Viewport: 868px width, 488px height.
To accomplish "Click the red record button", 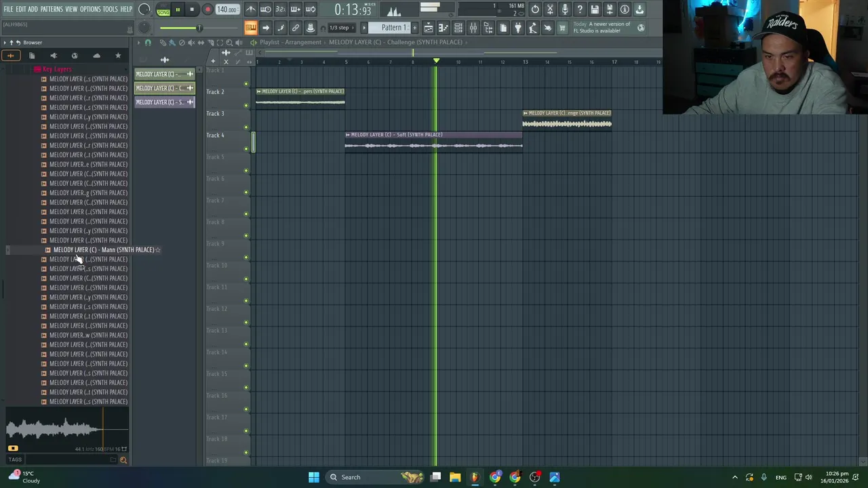I will point(208,9).
